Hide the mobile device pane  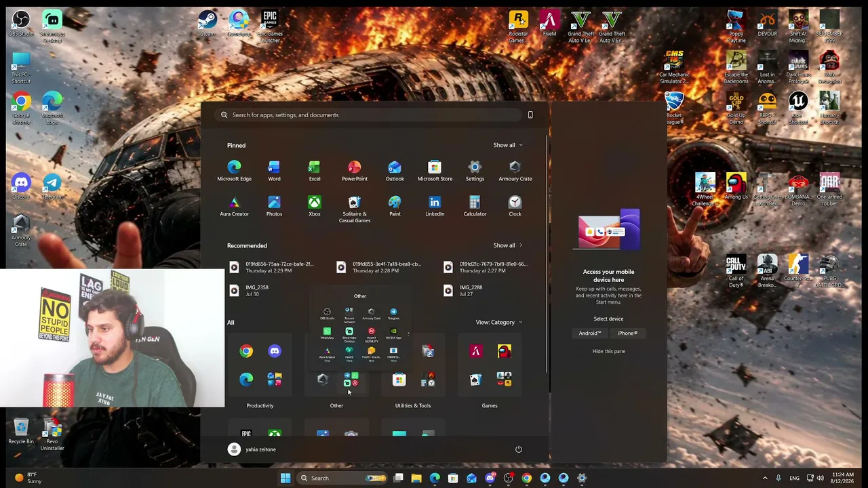coord(609,351)
